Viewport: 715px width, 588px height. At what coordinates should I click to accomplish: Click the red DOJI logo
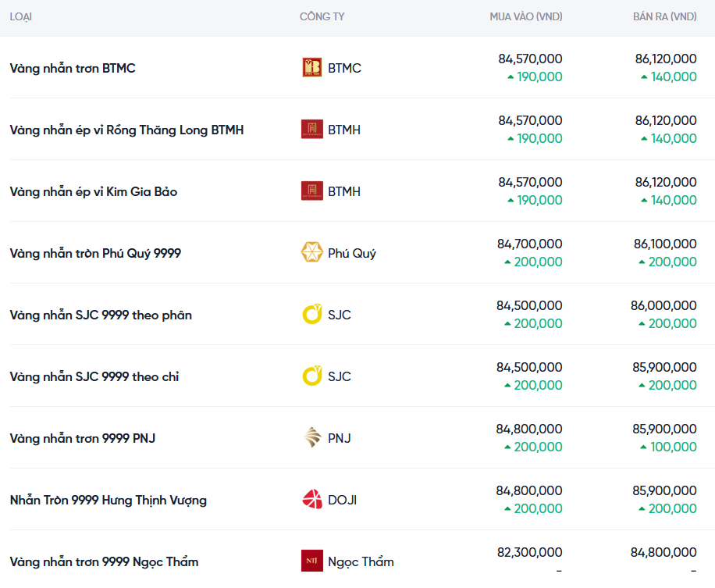click(x=311, y=500)
